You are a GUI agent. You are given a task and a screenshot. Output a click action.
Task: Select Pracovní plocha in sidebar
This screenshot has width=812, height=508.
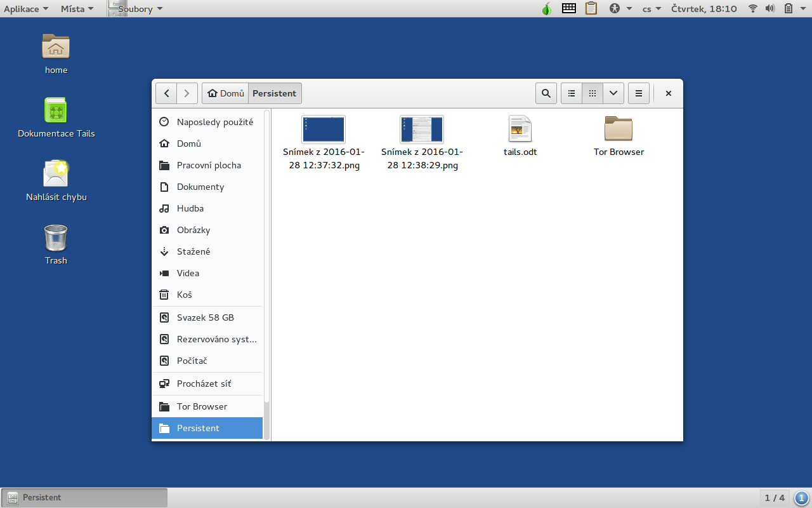pyautogui.click(x=207, y=165)
